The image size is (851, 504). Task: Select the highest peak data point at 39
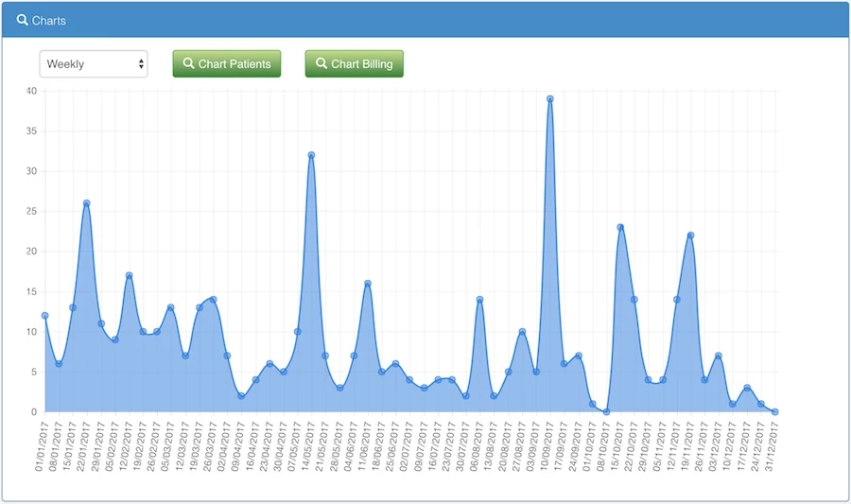549,99
